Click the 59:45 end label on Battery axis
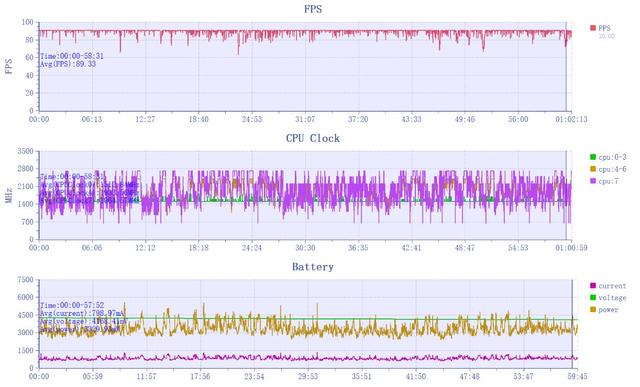The width and height of the screenshot is (640, 387). 578,376
